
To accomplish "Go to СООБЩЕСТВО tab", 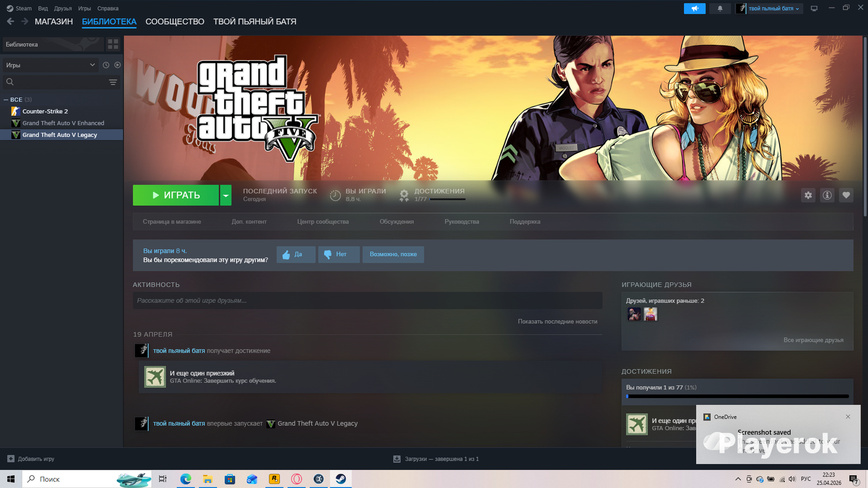I will click(x=175, y=21).
